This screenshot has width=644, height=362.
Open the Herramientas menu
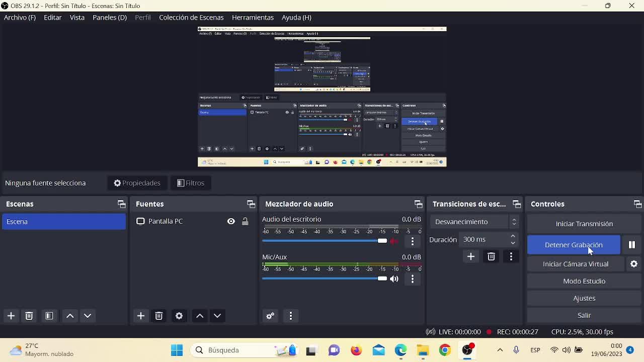tap(253, 18)
